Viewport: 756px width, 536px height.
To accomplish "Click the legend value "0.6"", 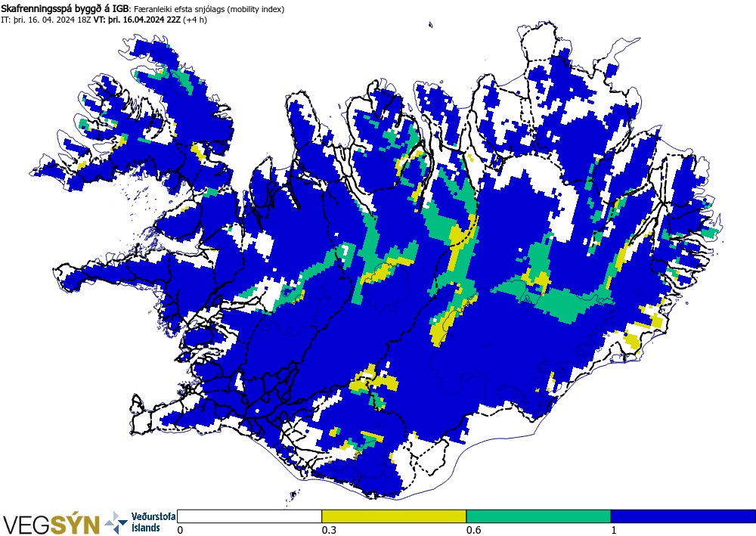I will (473, 530).
